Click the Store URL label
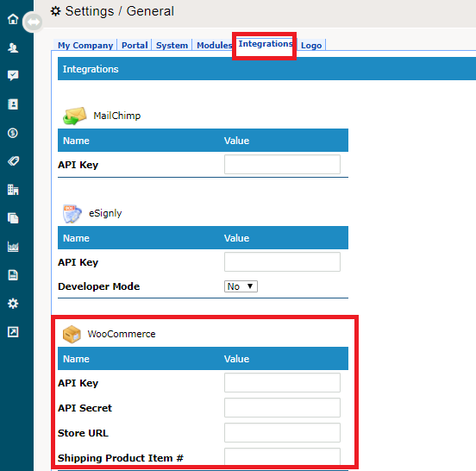This screenshot has width=476, height=471. click(83, 433)
